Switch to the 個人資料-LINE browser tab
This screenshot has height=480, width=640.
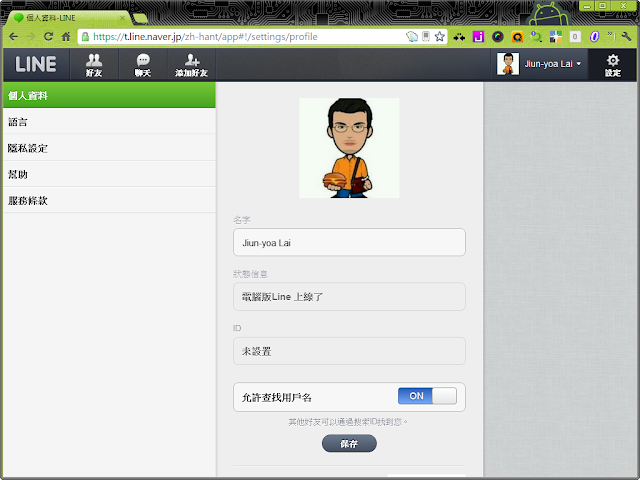69,18
